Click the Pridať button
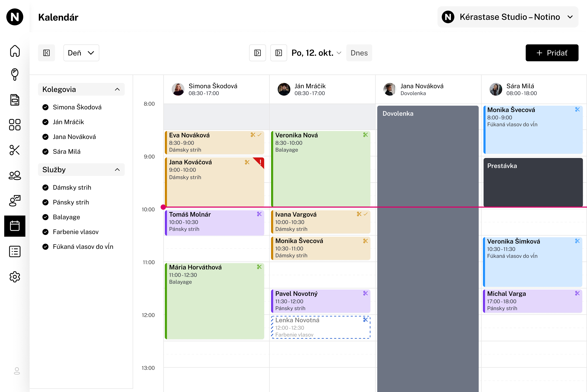 click(552, 53)
